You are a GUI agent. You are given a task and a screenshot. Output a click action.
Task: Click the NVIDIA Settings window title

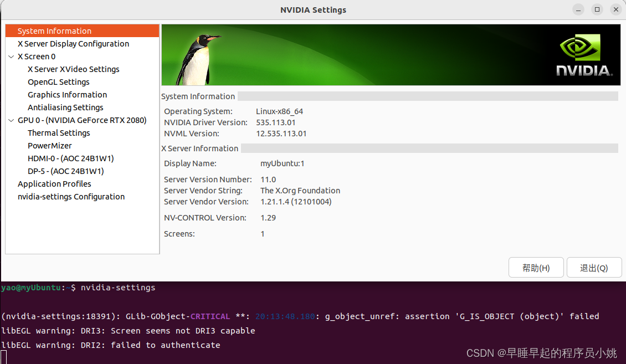(314, 10)
